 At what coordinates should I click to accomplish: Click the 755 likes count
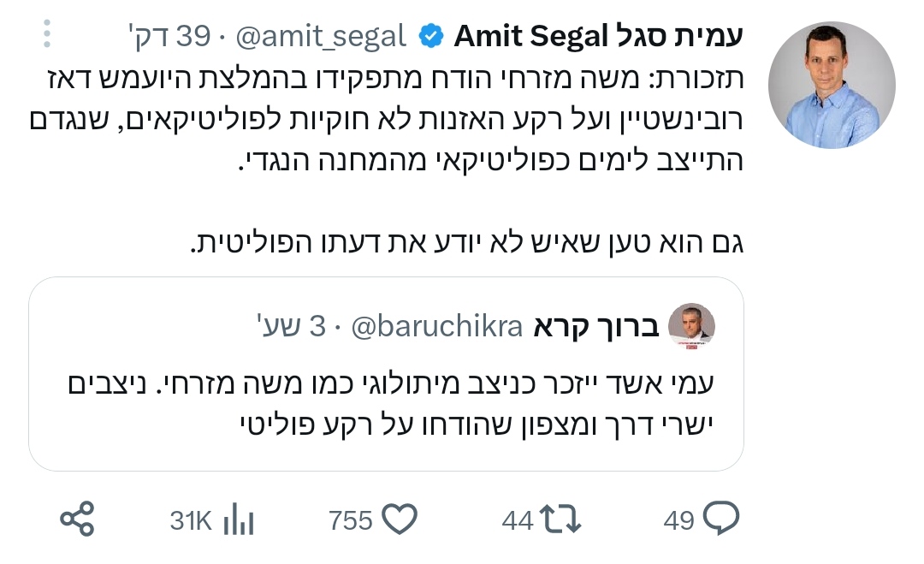click(351, 520)
